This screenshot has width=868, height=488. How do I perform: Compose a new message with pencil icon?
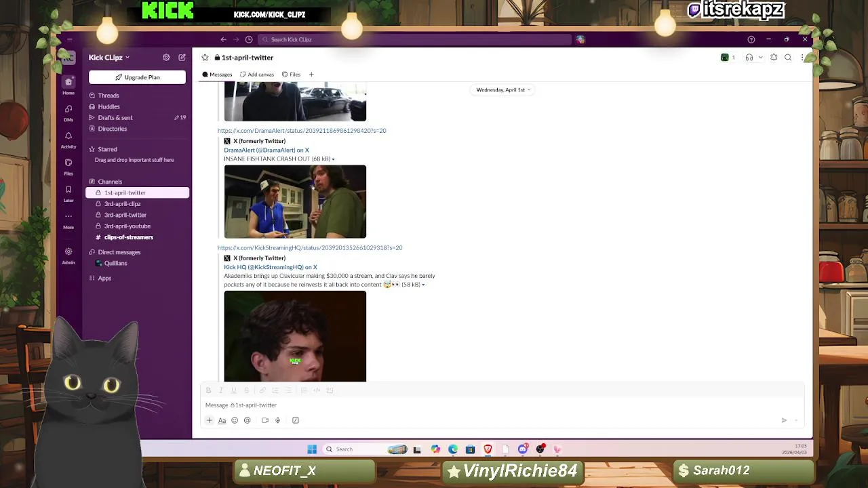pyautogui.click(x=182, y=58)
